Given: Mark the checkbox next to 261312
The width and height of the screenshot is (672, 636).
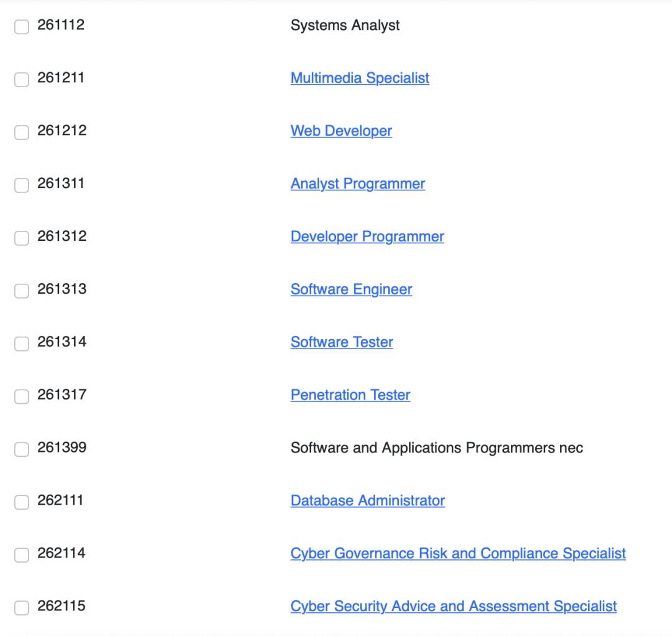Looking at the screenshot, I should coord(22,238).
